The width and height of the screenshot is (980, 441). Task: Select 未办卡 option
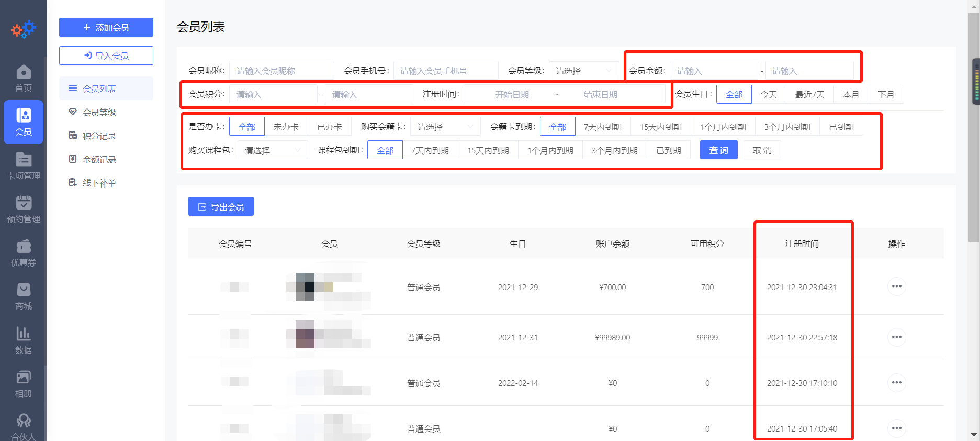286,127
